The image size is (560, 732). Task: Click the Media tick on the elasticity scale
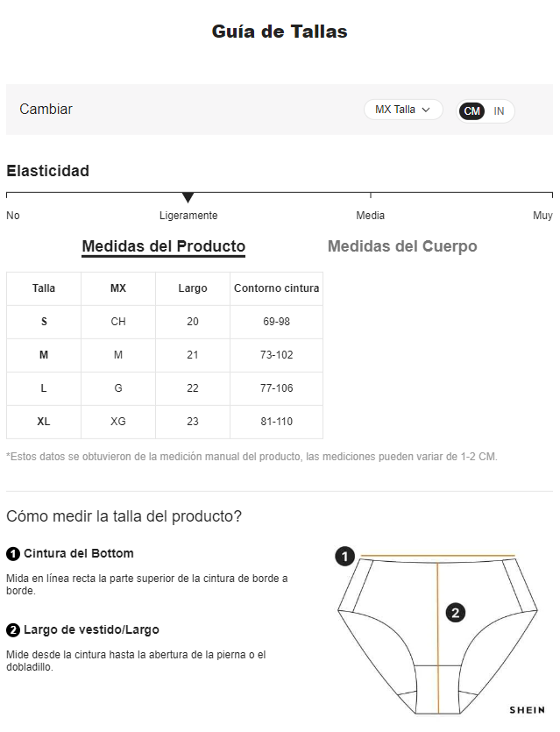(x=371, y=195)
